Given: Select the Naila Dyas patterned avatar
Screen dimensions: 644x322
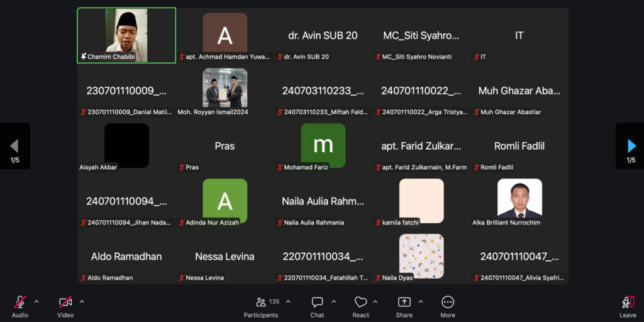Looking at the screenshot, I should tap(421, 256).
